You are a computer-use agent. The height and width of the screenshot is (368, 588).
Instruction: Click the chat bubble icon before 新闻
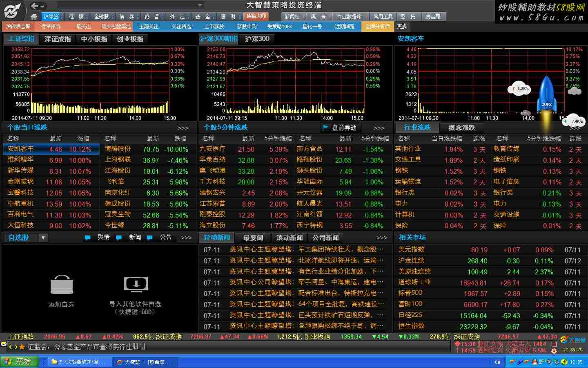119,238
